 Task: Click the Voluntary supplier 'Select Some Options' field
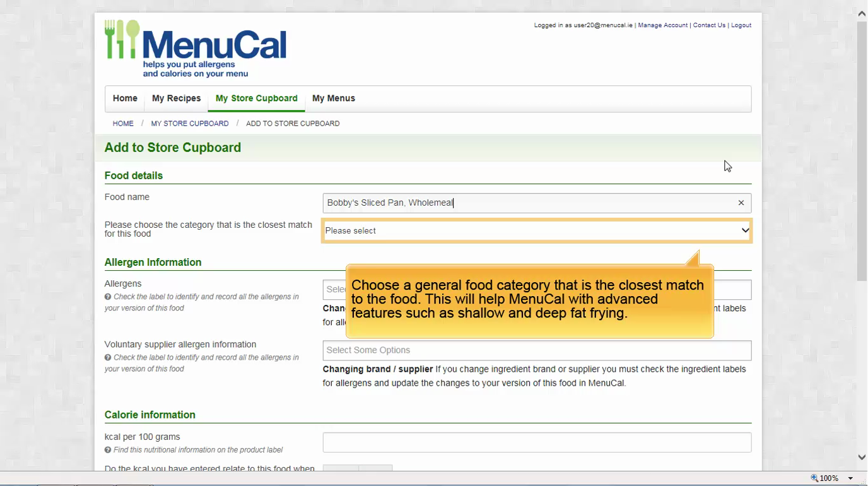537,350
